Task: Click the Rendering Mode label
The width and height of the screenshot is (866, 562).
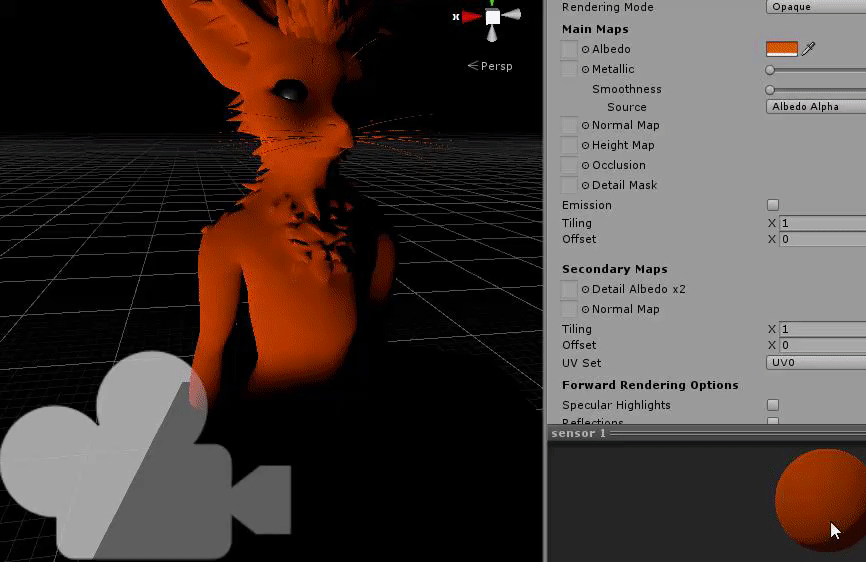Action: click(x=608, y=7)
